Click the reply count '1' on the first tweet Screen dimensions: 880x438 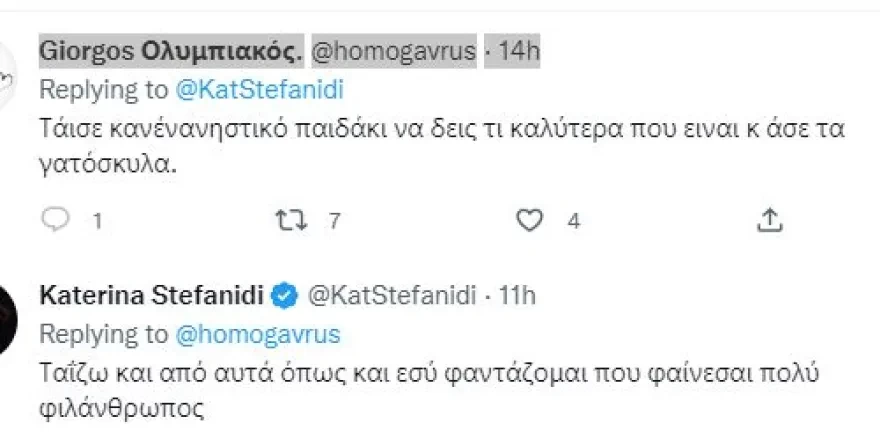coord(97,221)
